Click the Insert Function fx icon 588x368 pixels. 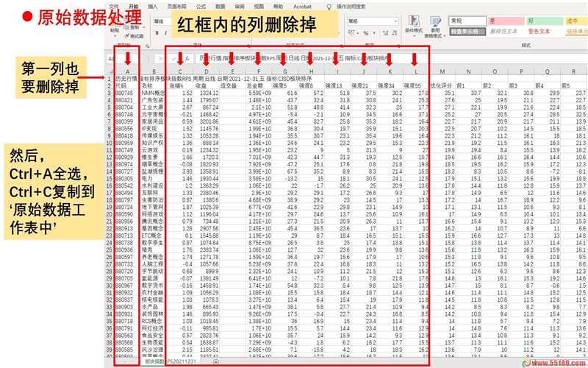pyautogui.click(x=187, y=57)
